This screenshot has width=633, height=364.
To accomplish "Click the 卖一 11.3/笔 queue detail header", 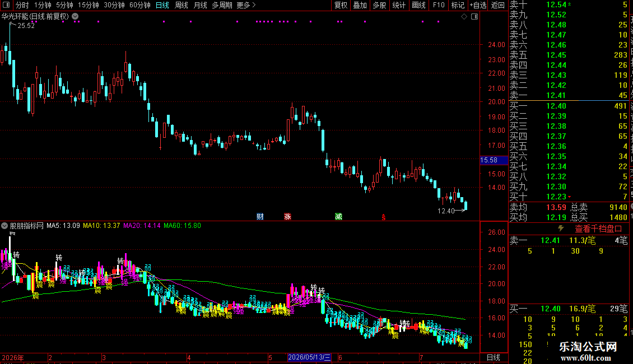I will 569,240.
